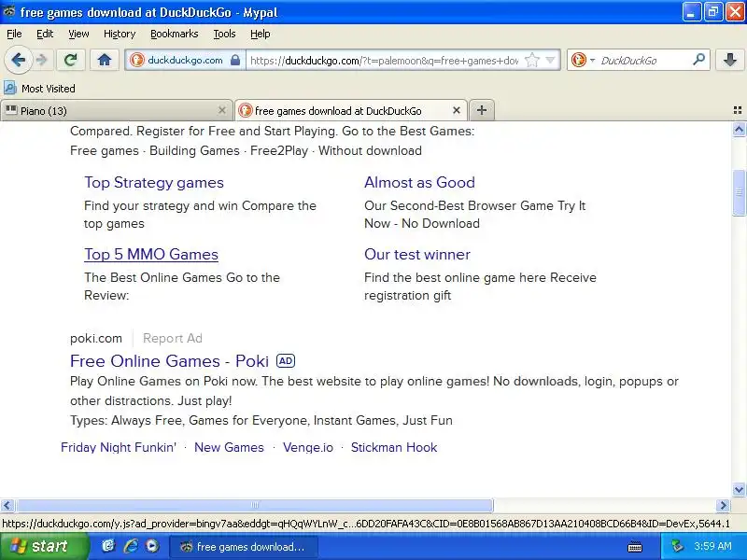
Task: Reload the current page
Action: point(71,60)
